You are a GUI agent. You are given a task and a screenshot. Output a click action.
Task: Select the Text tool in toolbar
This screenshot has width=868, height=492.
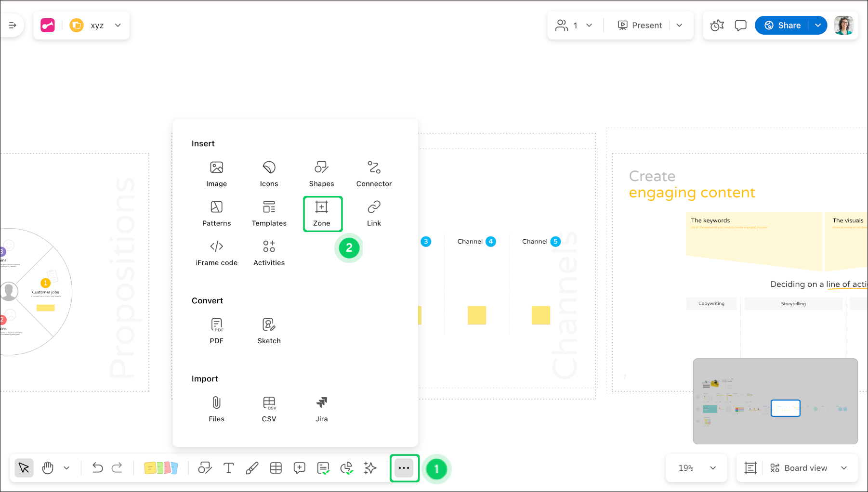coord(228,468)
